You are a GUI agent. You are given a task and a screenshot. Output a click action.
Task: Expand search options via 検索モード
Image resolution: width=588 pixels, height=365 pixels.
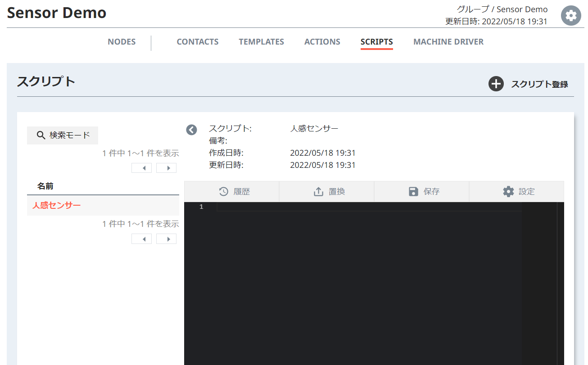62,135
